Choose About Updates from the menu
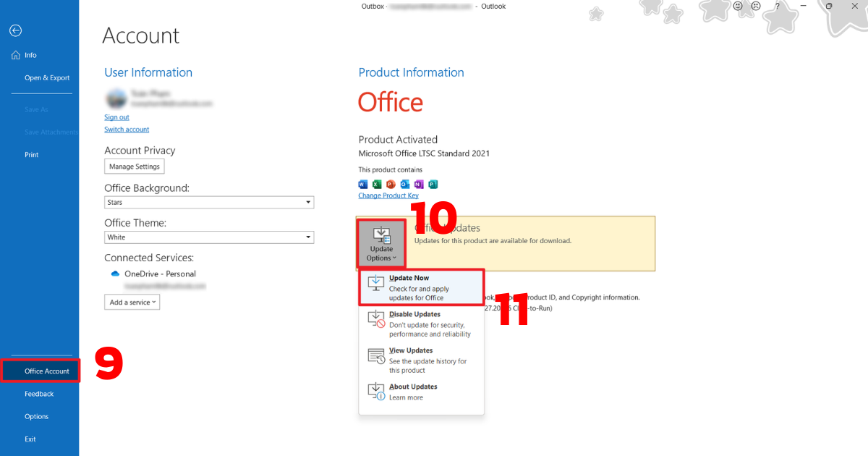 (x=421, y=392)
